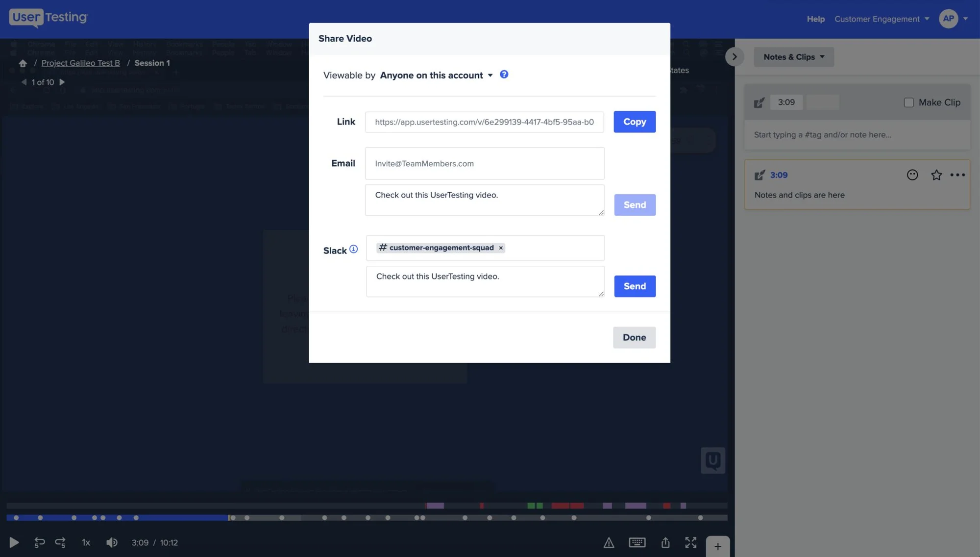The width and height of the screenshot is (980, 557).
Task: Click the video progress bar playhead
Action: pos(229,518)
